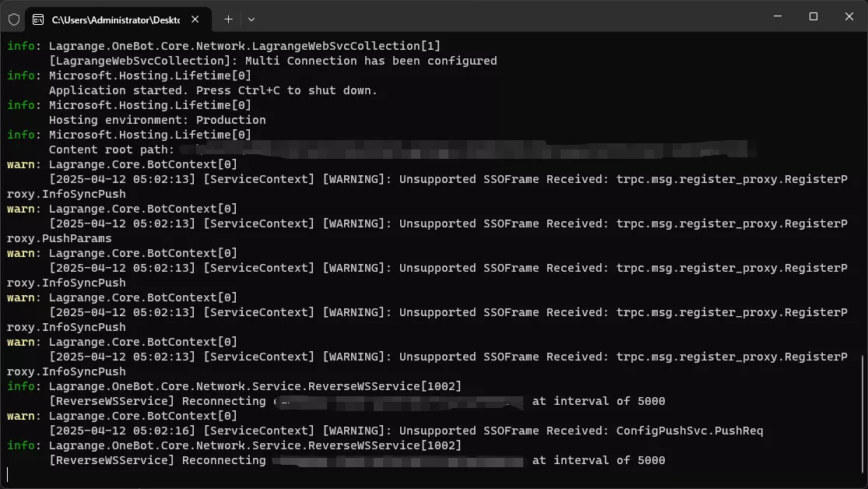
Task: Click the last blurred Reconnecting address
Action: pos(399,461)
